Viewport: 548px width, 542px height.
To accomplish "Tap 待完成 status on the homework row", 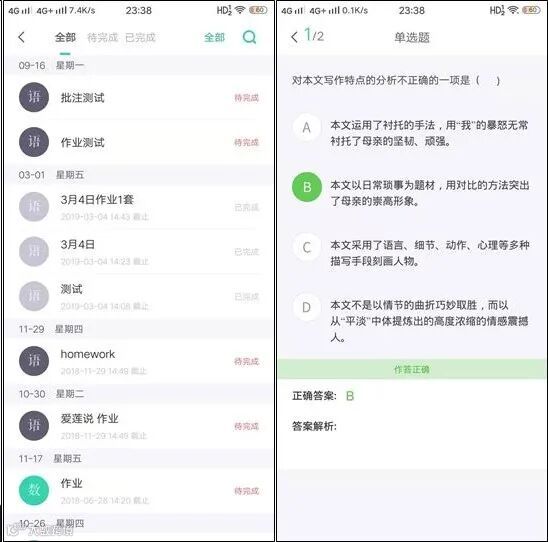I will coord(246,361).
